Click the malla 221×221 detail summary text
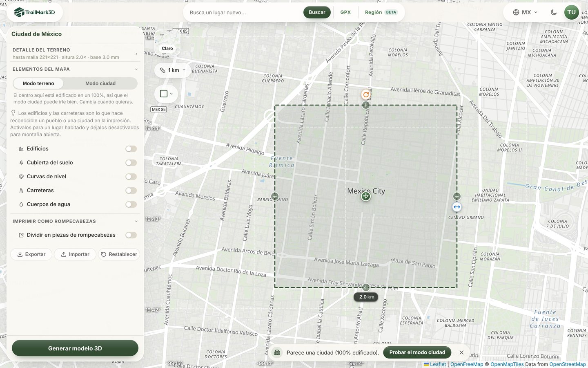Viewport: 588px width, 368px height. [x=66, y=57]
